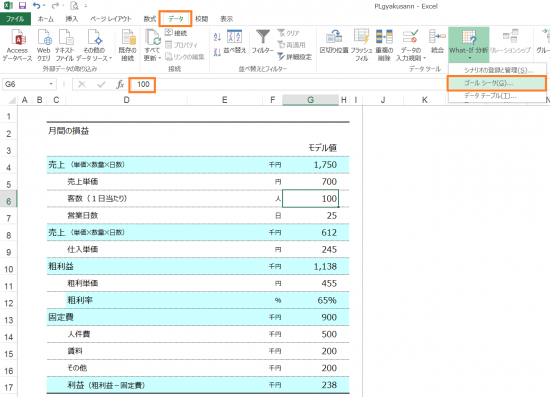
Task: Click Properties (プロパティ) in connections group
Action: coord(181,45)
